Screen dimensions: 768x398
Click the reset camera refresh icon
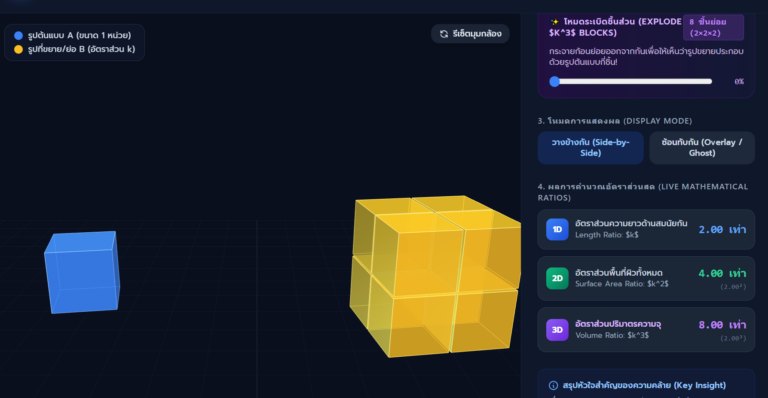[x=444, y=34]
